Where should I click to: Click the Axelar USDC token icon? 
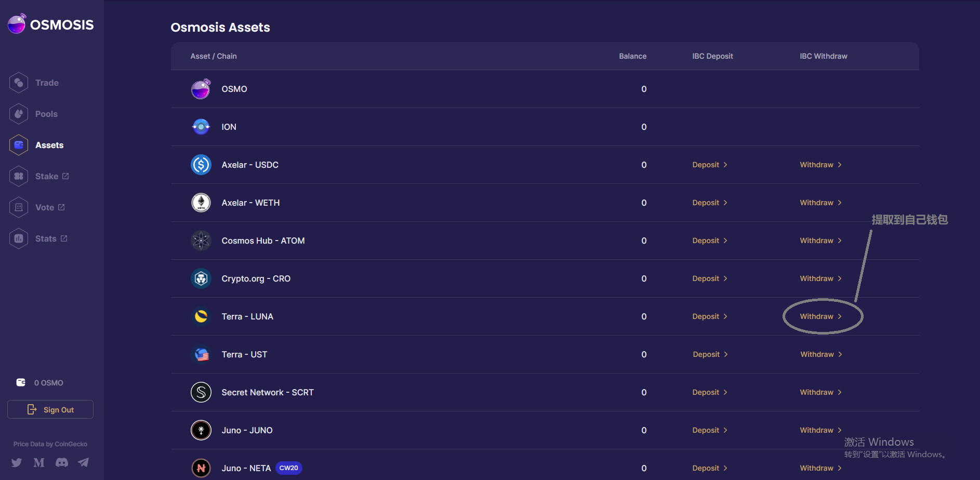201,165
